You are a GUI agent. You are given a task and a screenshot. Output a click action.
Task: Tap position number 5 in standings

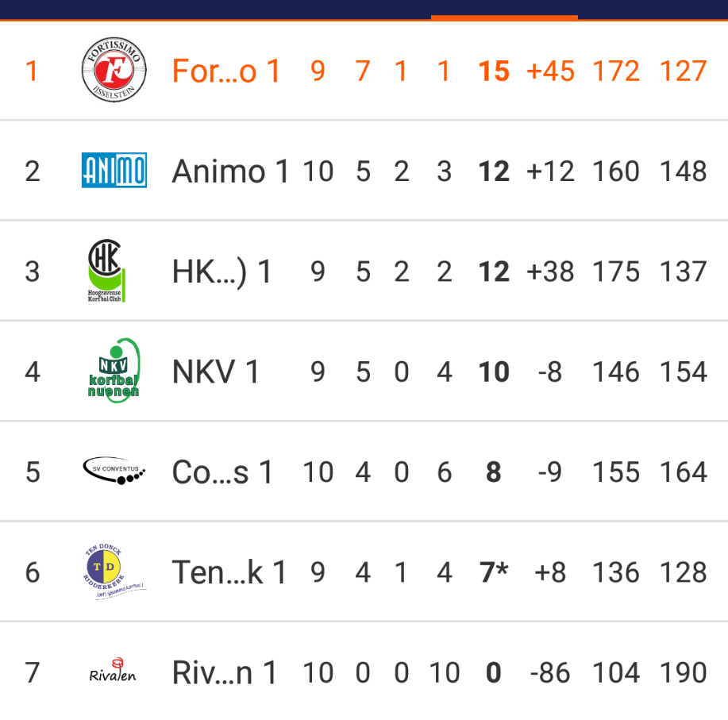33,472
